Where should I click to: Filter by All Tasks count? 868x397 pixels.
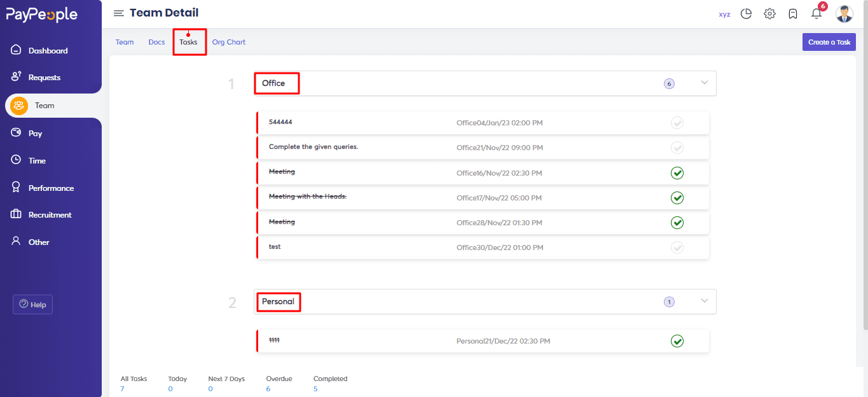pyautogui.click(x=134, y=383)
